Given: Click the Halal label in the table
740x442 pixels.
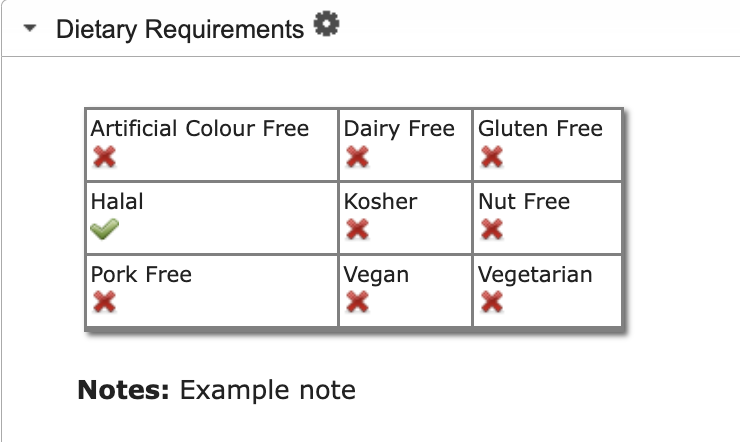Looking at the screenshot, I should pyautogui.click(x=117, y=201).
